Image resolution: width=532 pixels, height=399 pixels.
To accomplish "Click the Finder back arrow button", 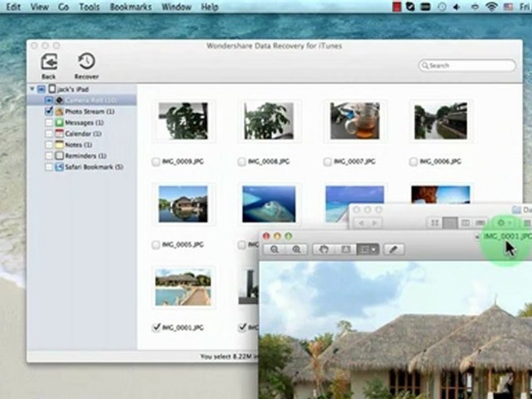I will pyautogui.click(x=361, y=223).
